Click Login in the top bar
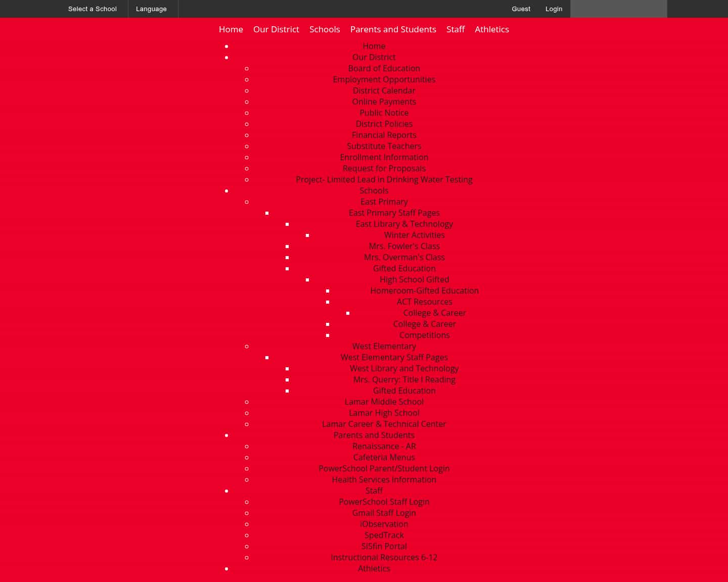728x582 pixels. (x=554, y=9)
